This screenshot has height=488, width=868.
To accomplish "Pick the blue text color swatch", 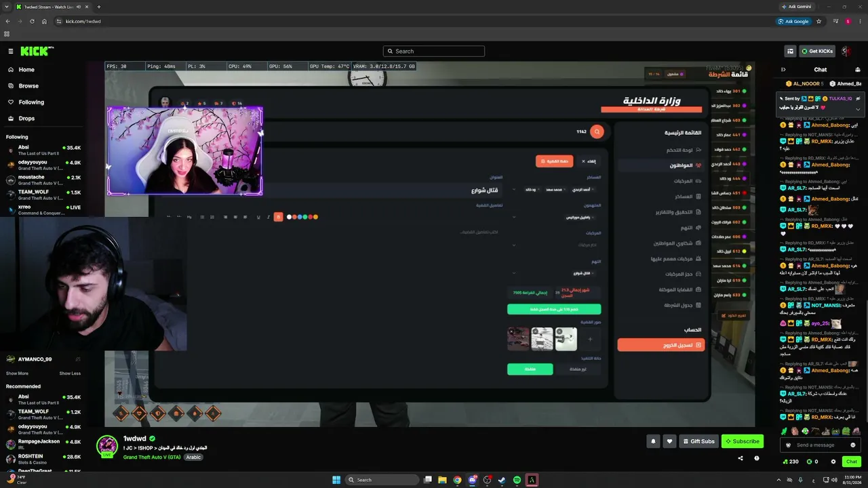I will (298, 217).
